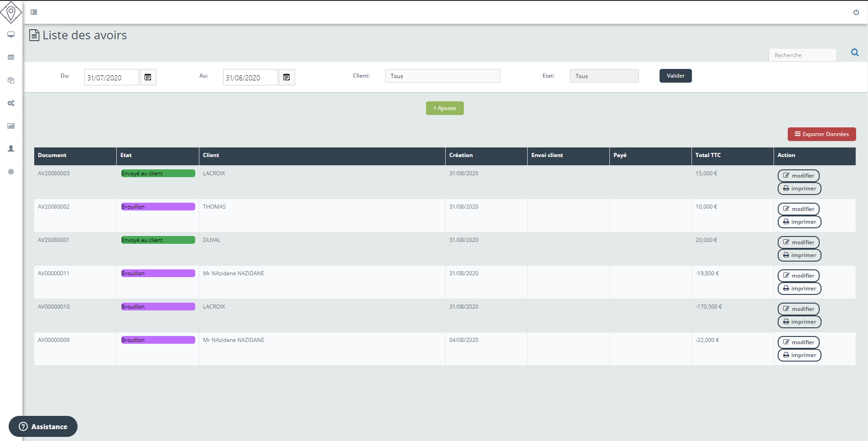The width and height of the screenshot is (868, 441).
Task: Select the table grid icon in sidebar
Action: pos(10,57)
